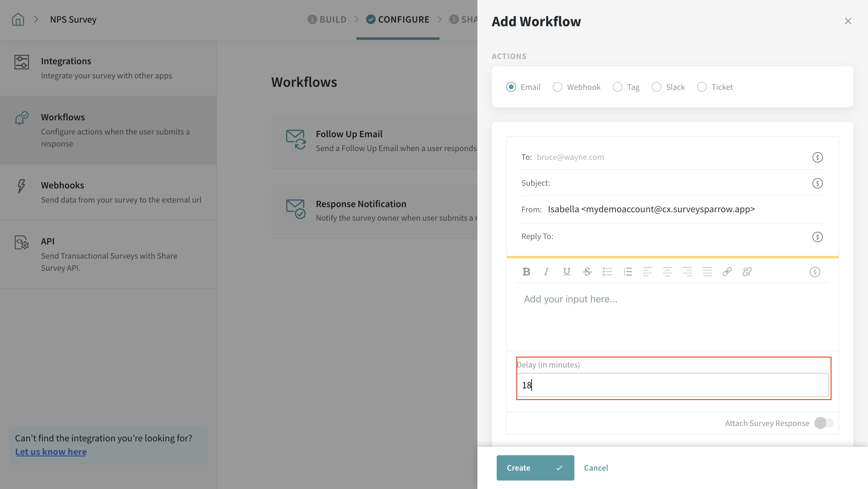
Task: Enable Attach Survey Response toggle
Action: (x=823, y=423)
